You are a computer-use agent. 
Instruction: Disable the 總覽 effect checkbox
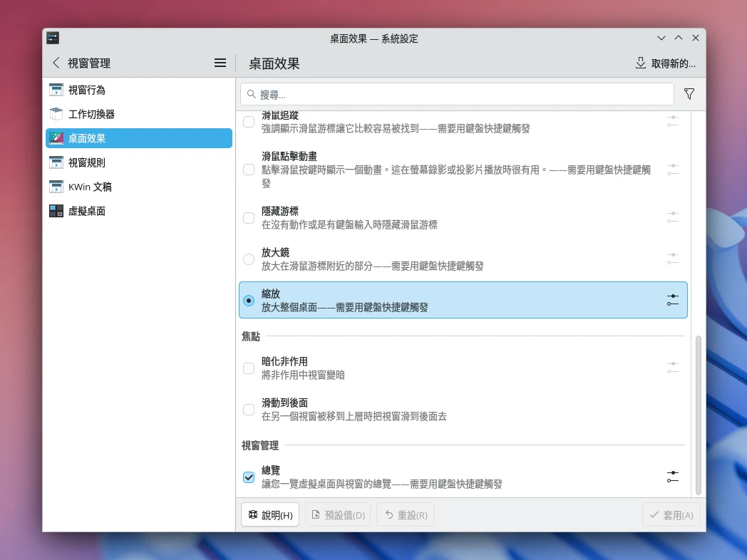248,476
